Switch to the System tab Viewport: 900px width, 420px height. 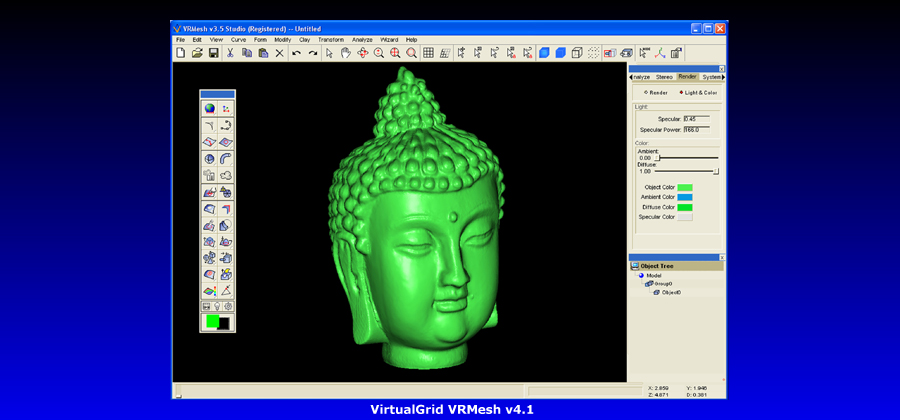pyautogui.click(x=711, y=77)
